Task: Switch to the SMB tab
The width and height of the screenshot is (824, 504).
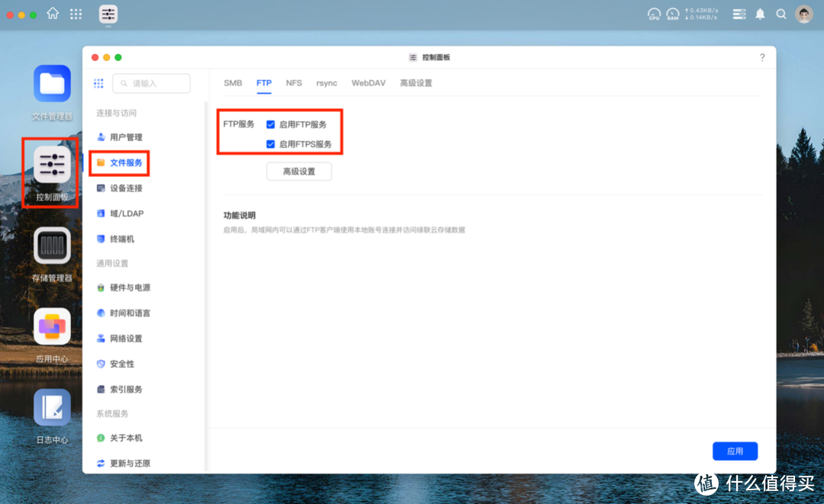Action: 232,82
